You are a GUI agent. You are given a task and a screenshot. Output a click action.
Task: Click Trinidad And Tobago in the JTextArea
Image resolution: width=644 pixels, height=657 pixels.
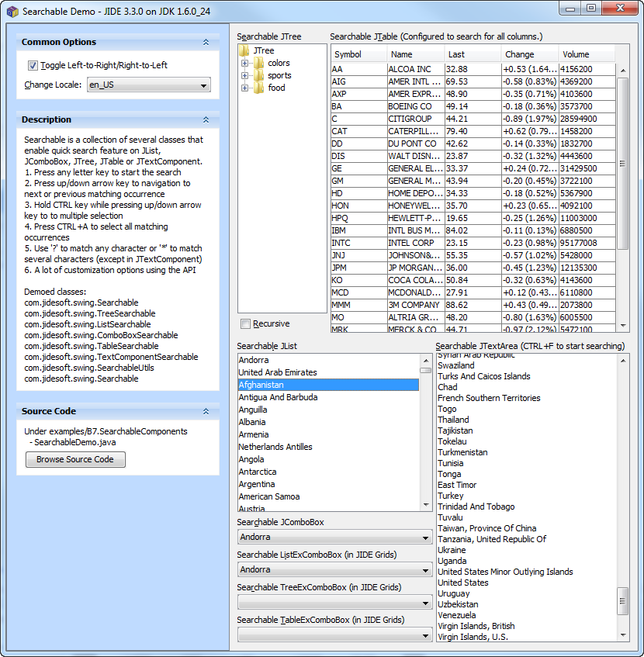click(x=476, y=507)
